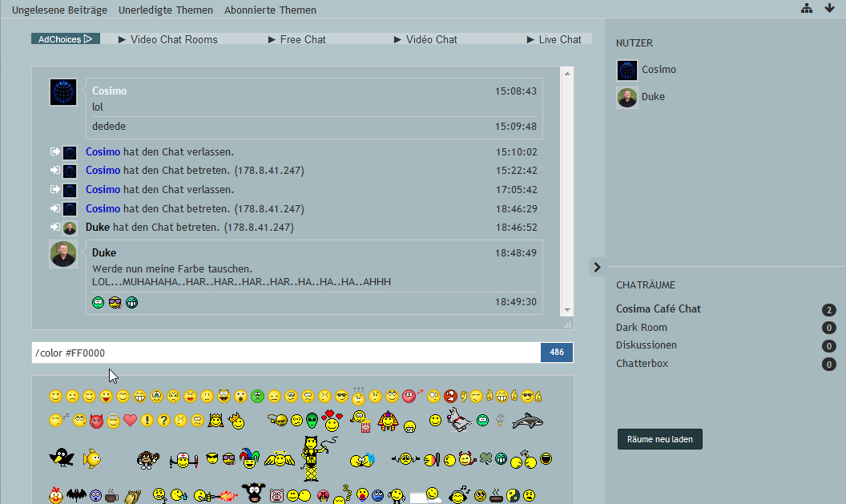Choose the black crow emoticon
846x504 pixels.
(x=61, y=458)
